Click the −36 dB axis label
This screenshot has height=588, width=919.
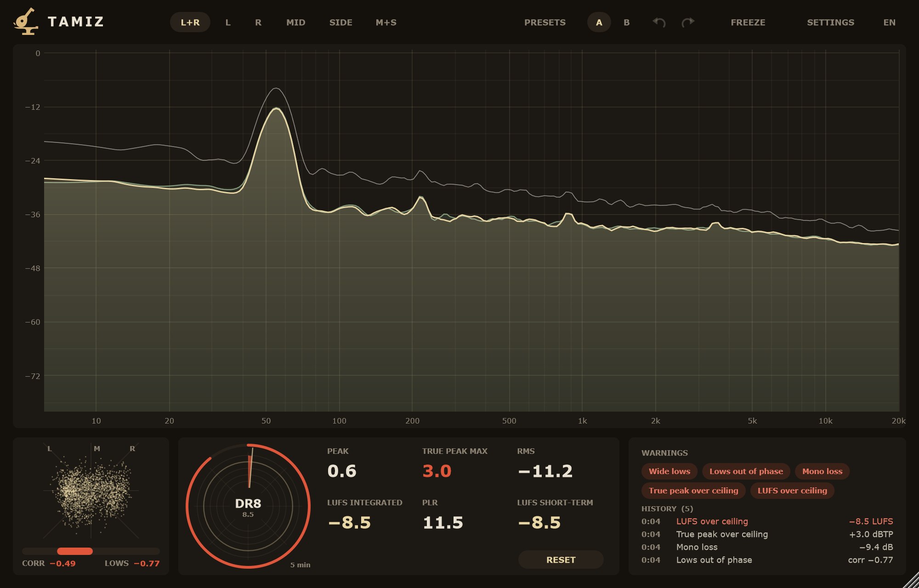33,215
